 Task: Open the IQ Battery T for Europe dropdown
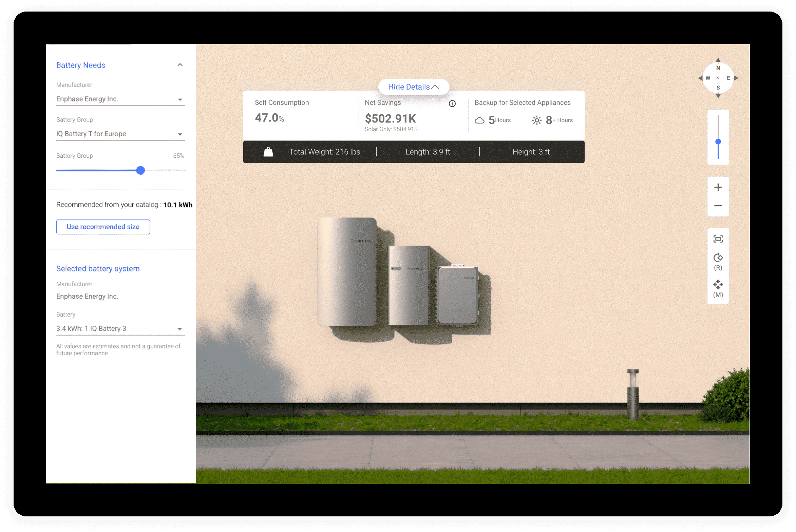click(120, 134)
